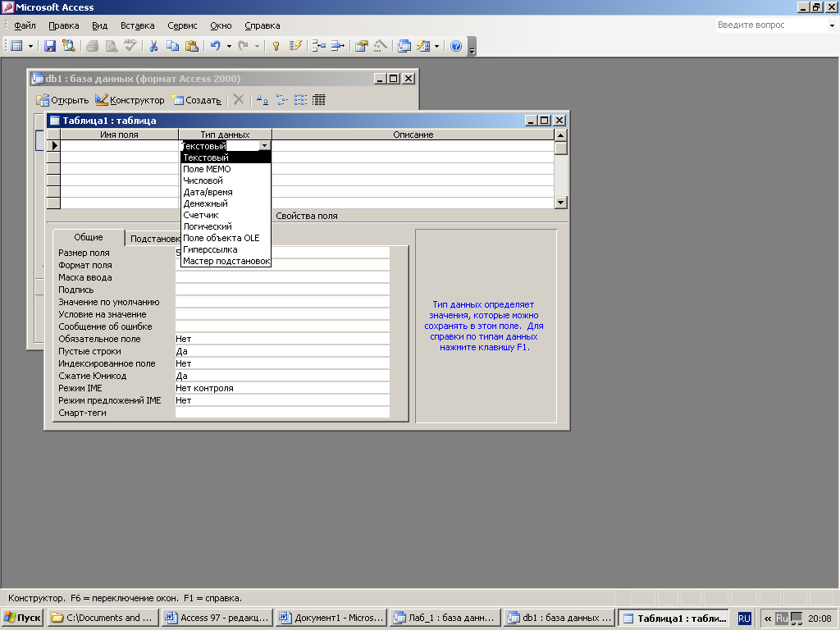Switch to the Общие properties tab
The height and width of the screenshot is (630, 840).
pyautogui.click(x=89, y=237)
